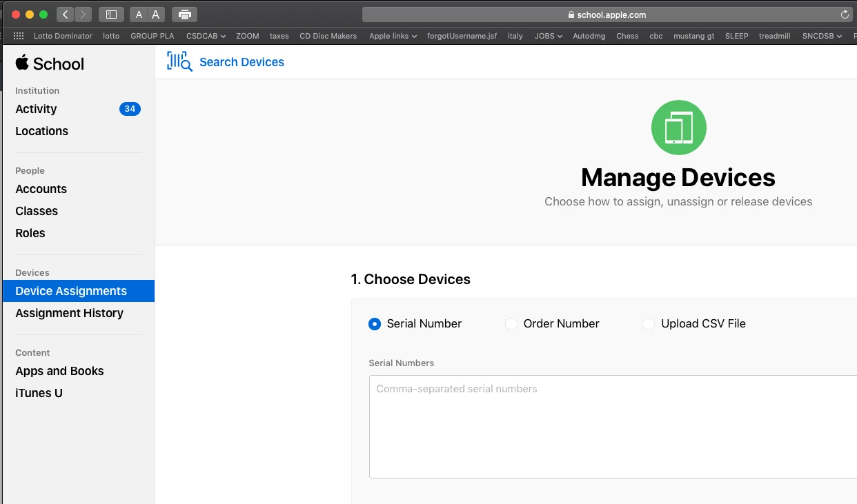
Task: Toggle the Safari sidebar button
Action: 111,14
